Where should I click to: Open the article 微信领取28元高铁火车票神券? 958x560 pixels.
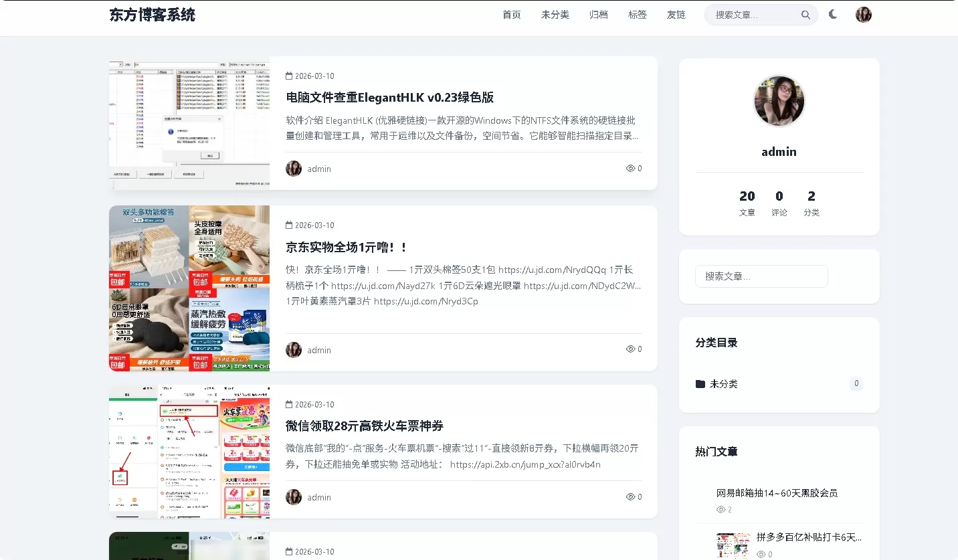[367, 426]
